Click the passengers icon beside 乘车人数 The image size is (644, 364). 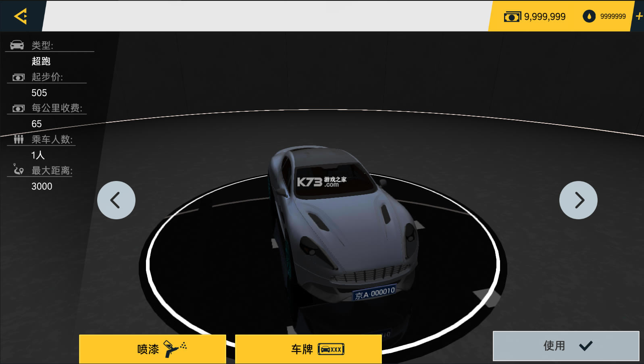(x=19, y=139)
